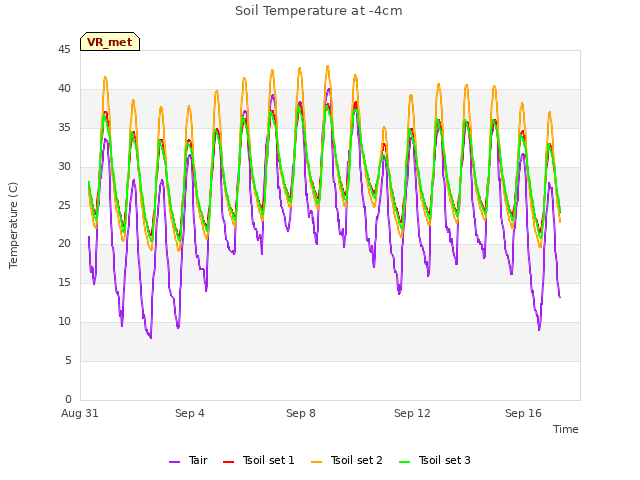Click the Sep 4 x-axis label

tap(190, 413)
